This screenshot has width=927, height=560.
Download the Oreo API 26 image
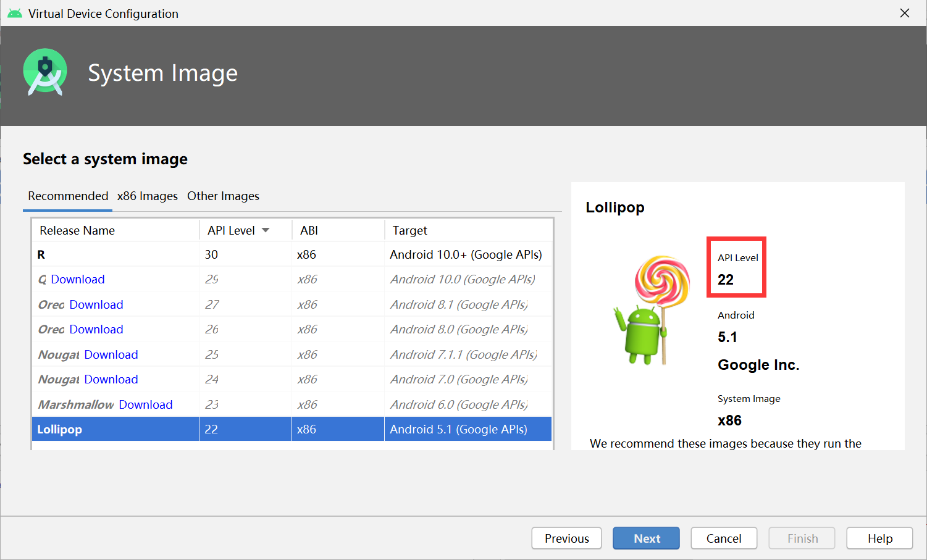click(96, 328)
